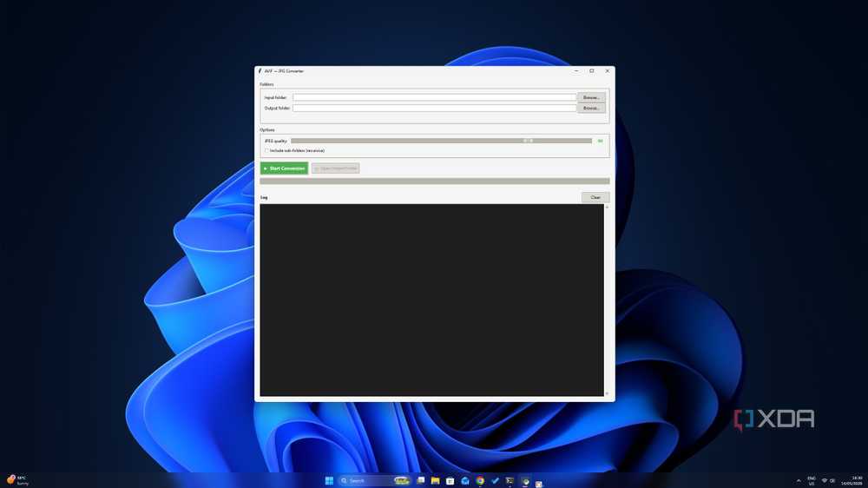Clear the log output
Image resolution: width=868 pixels, height=488 pixels.
pyautogui.click(x=595, y=197)
